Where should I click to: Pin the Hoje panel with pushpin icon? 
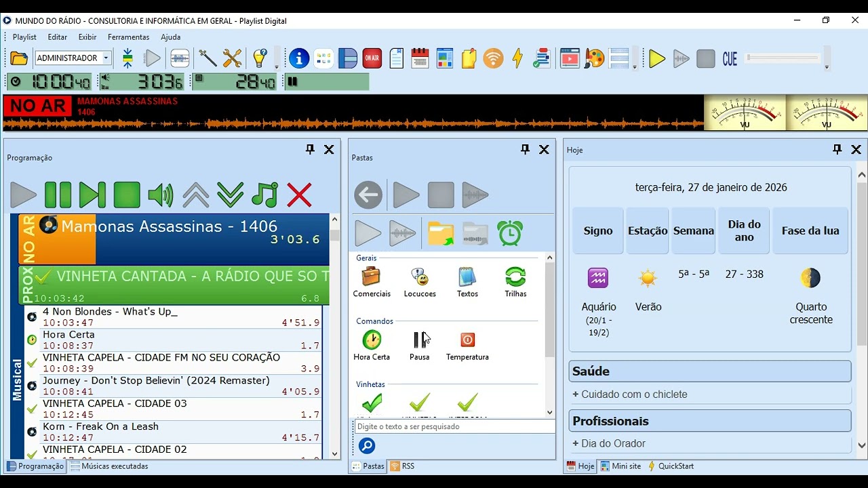point(837,150)
